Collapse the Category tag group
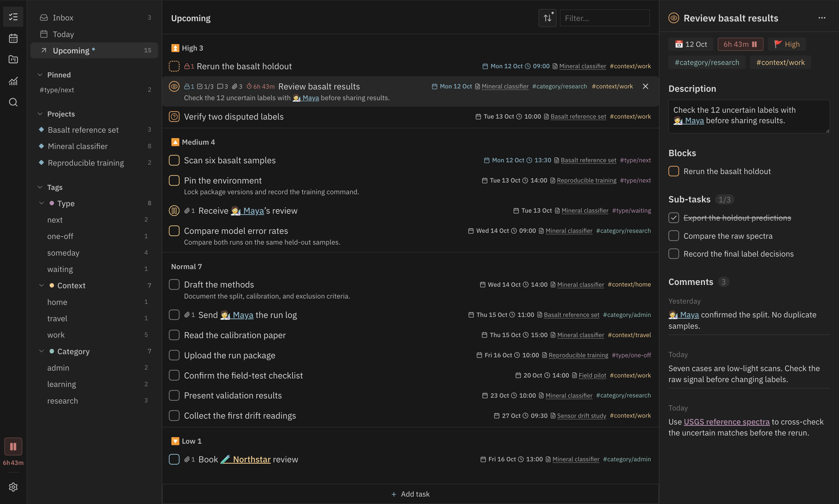Image resolution: width=839 pixels, height=504 pixels. (41, 351)
